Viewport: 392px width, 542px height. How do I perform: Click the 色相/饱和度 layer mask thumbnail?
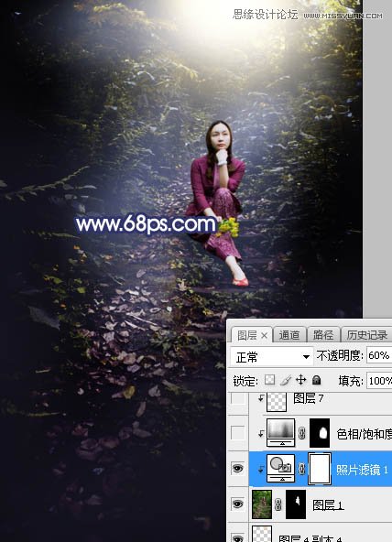tap(320, 433)
